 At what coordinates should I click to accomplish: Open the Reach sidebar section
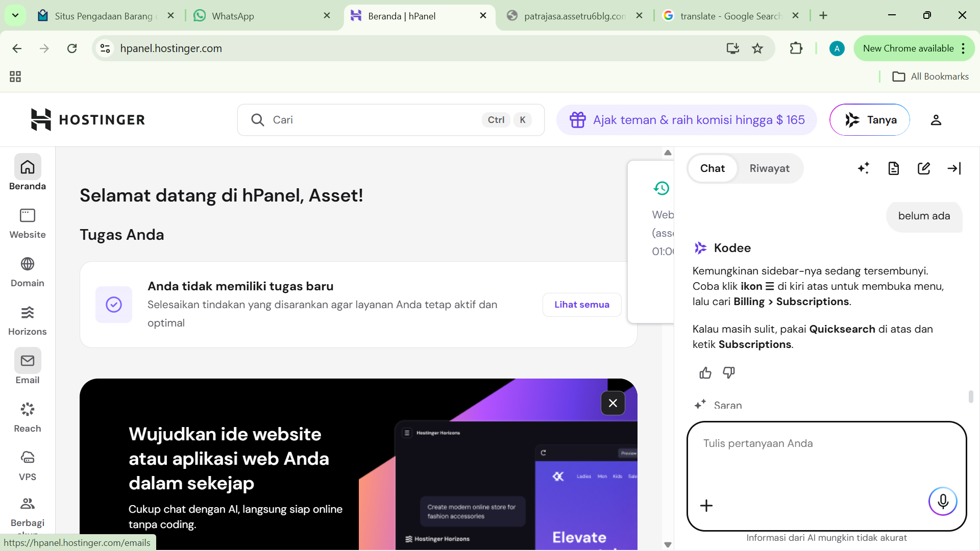pyautogui.click(x=28, y=417)
